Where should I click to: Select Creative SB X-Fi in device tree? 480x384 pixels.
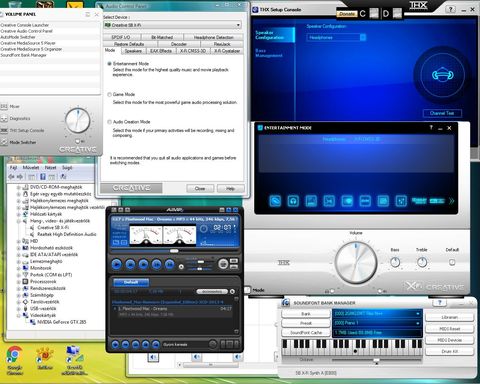(x=53, y=227)
